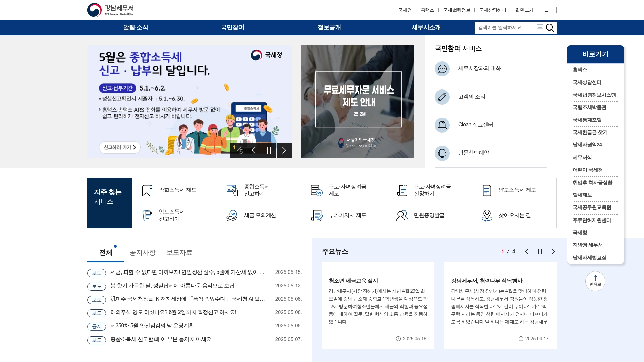644x362 pixels.
Task: Show next banner slide
Action: (x=284, y=150)
